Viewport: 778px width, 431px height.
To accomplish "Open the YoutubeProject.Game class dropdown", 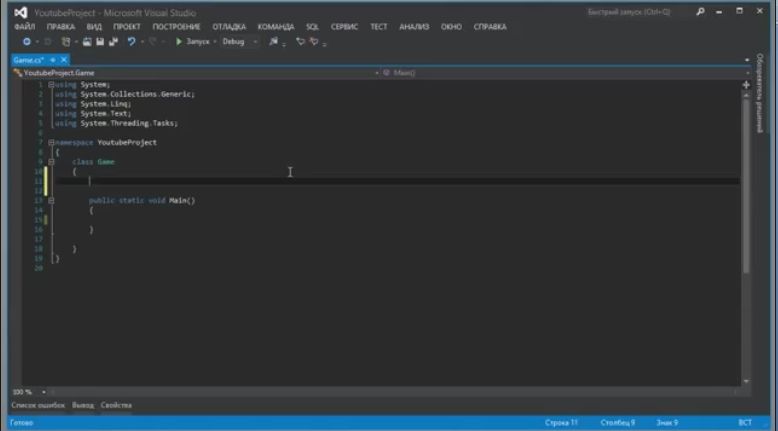I will pos(377,73).
